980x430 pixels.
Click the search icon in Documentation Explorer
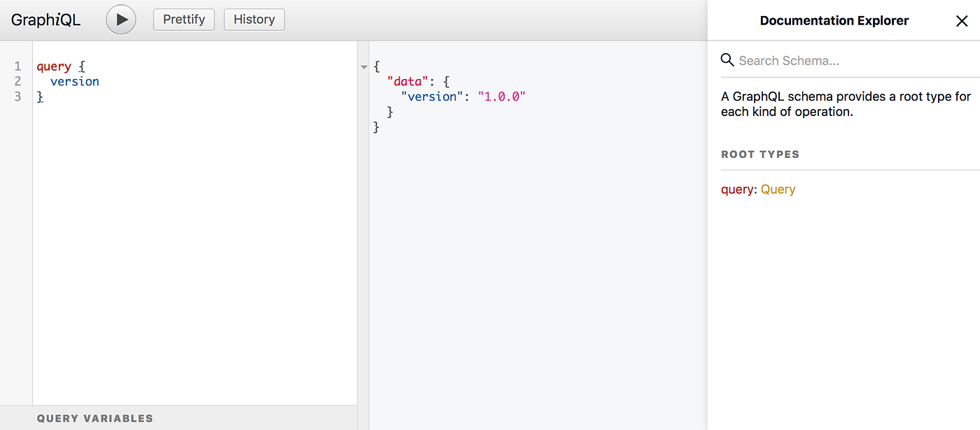coord(727,60)
